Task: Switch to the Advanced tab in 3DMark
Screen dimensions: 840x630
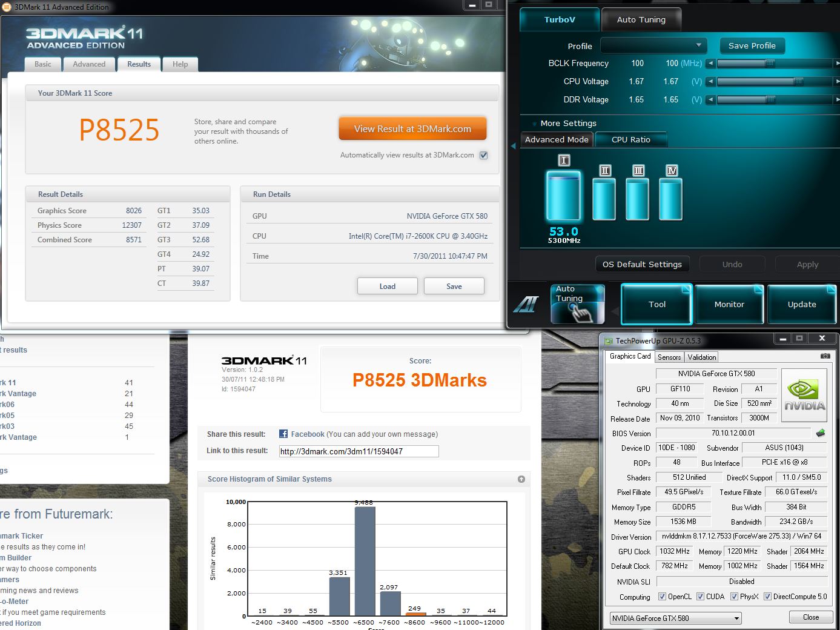Action: (x=89, y=64)
